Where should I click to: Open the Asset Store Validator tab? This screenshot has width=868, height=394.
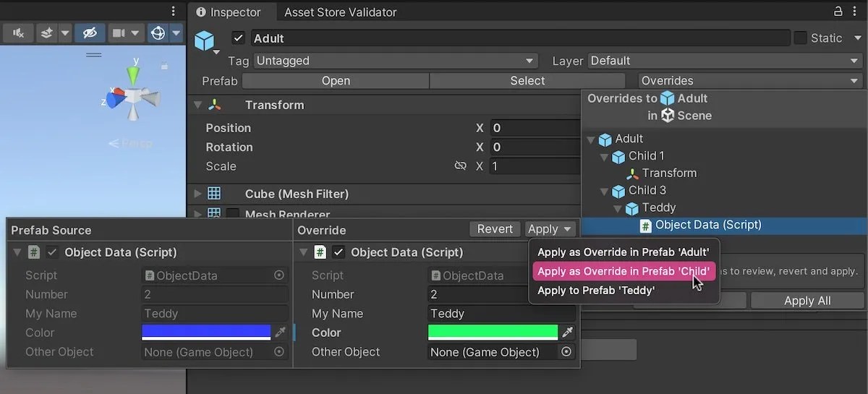340,12
